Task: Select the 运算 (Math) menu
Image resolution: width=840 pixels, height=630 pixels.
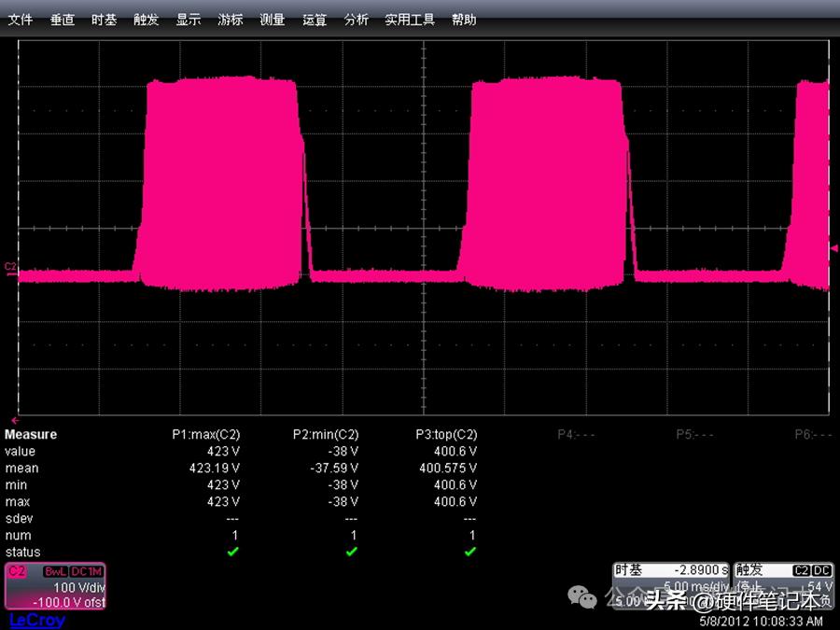Action: (x=315, y=20)
